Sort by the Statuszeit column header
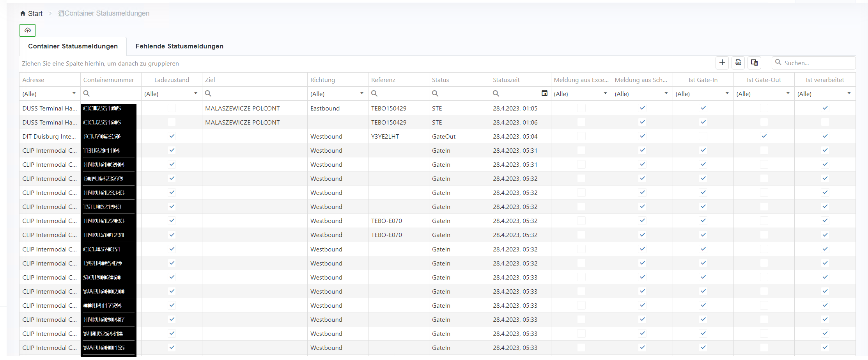 pyautogui.click(x=506, y=80)
